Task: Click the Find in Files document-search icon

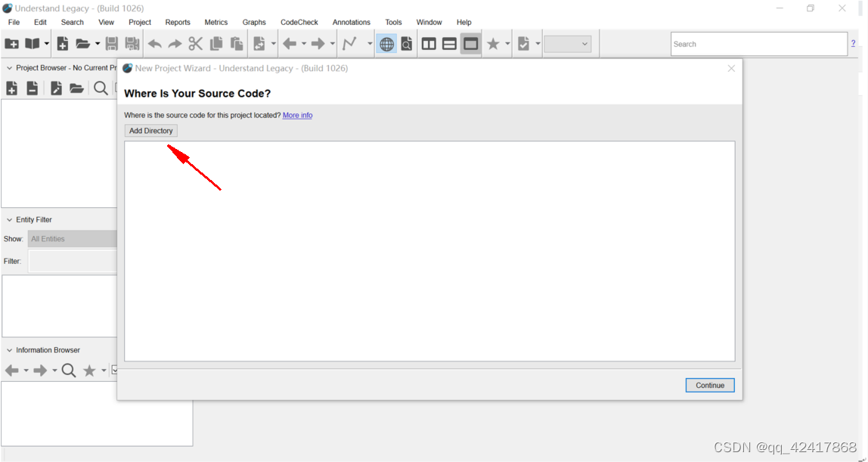Action: pyautogui.click(x=407, y=44)
